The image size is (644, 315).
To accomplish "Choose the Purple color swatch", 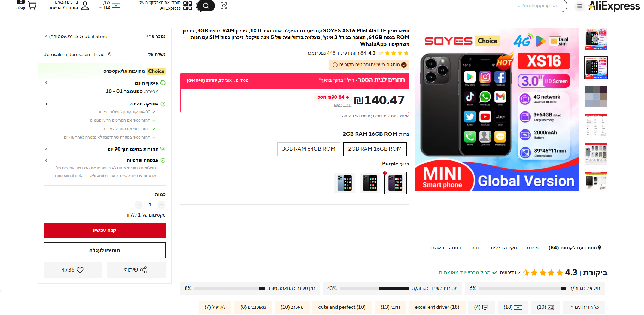I will [x=395, y=183].
